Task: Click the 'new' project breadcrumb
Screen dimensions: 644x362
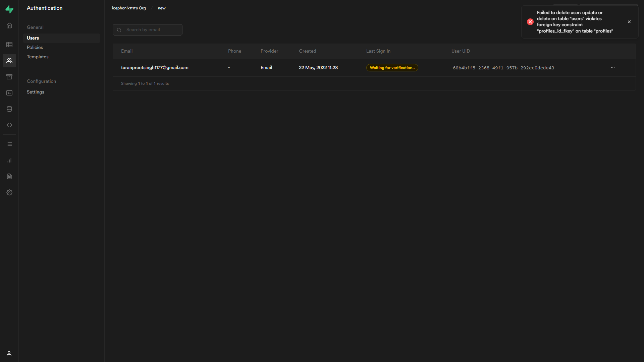Action: click(x=162, y=8)
